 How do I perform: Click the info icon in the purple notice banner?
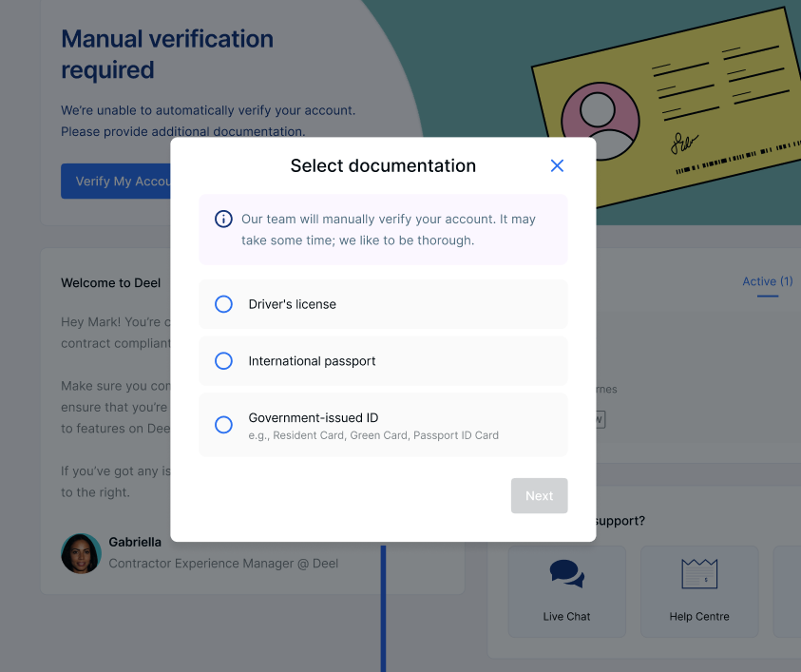point(223,219)
